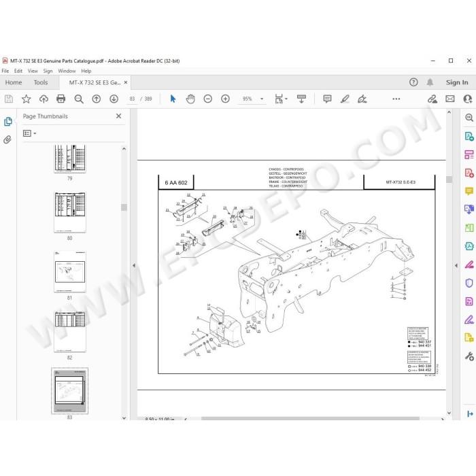Viewport: 476px width, 476px height.
Task: Open the Help menu
Action: click(86, 71)
